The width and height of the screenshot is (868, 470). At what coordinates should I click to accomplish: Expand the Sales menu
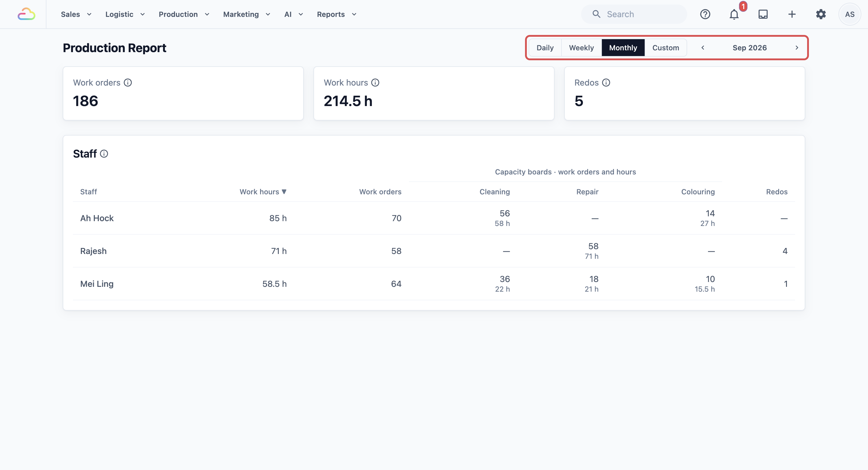76,14
